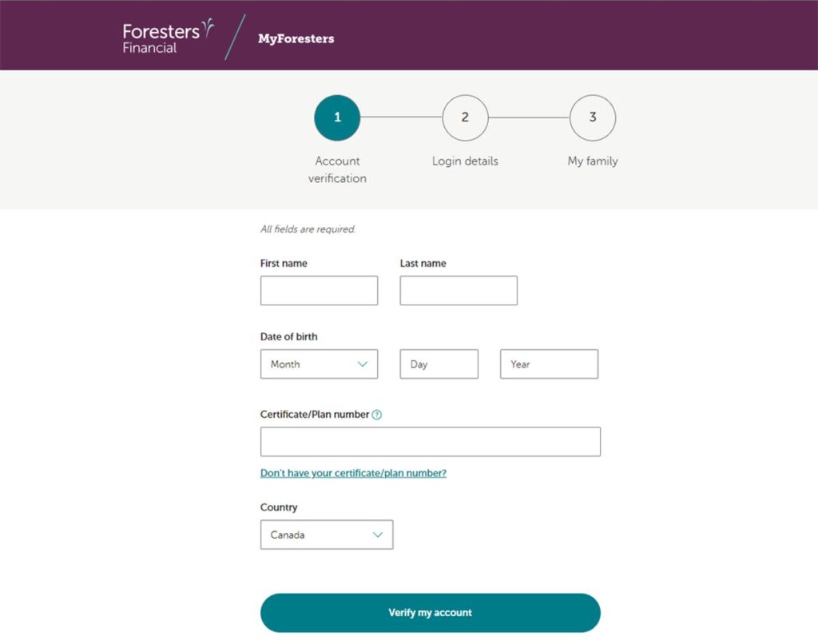Click inside the Last name field
The height and width of the screenshot is (644, 818).
pos(459,290)
